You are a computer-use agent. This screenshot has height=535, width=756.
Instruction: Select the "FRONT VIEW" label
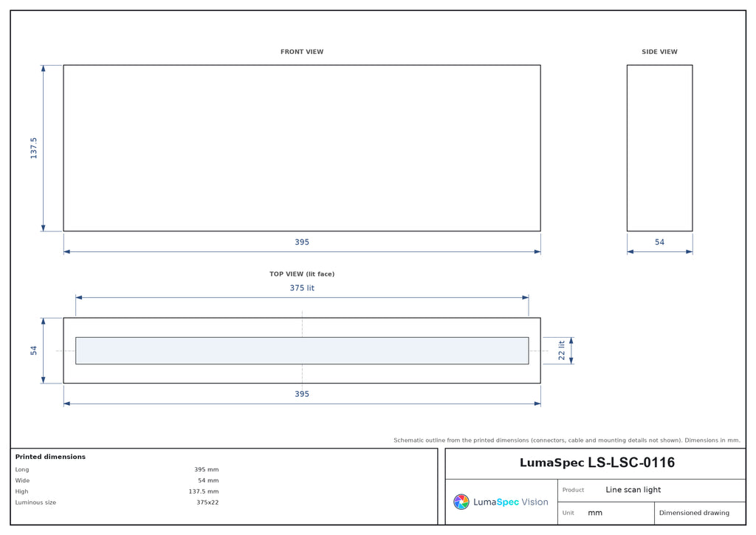tap(302, 52)
